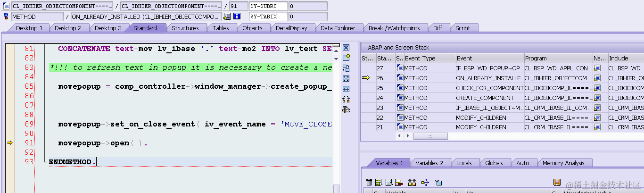
Task: Open the Break./Watchpoints tab
Action: [x=394, y=28]
